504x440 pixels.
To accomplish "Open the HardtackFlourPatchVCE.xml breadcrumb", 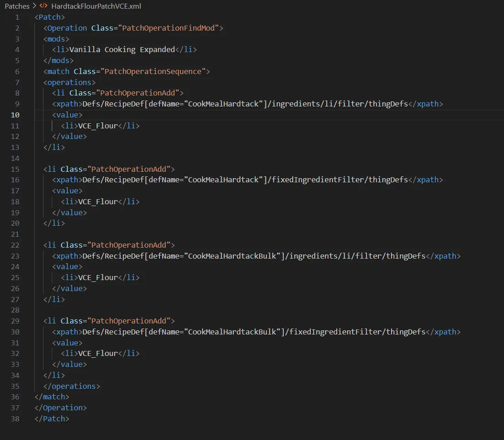I will pos(96,6).
